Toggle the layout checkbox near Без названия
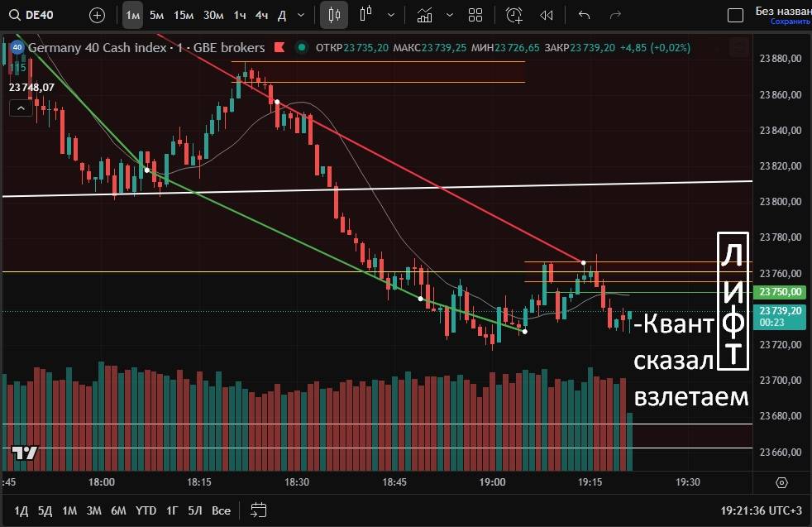 pyautogui.click(x=735, y=15)
